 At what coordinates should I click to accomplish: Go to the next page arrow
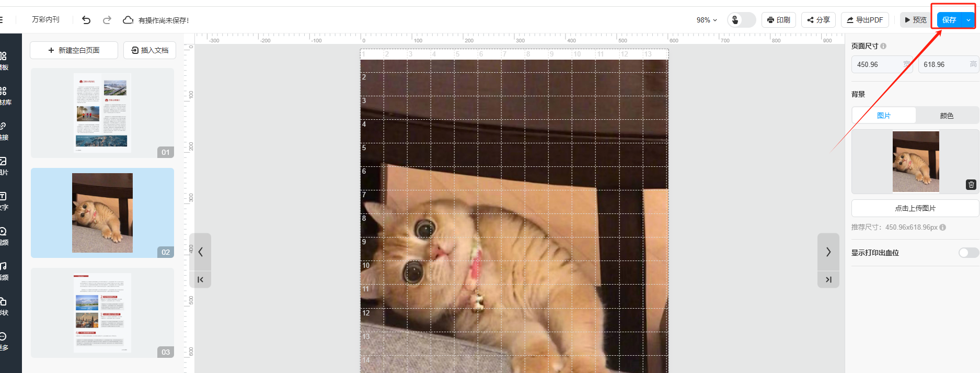tap(828, 252)
